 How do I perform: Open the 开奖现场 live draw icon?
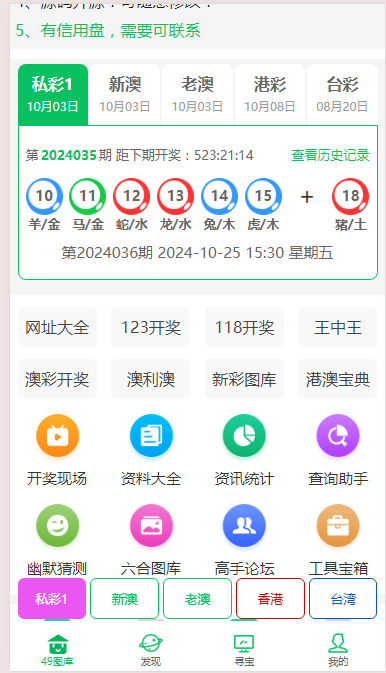tap(58, 436)
